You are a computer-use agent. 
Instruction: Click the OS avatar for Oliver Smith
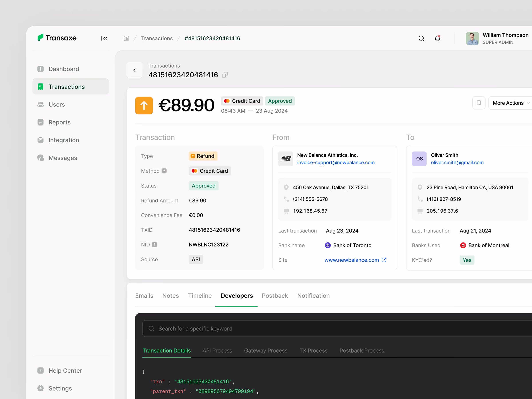pyautogui.click(x=419, y=159)
